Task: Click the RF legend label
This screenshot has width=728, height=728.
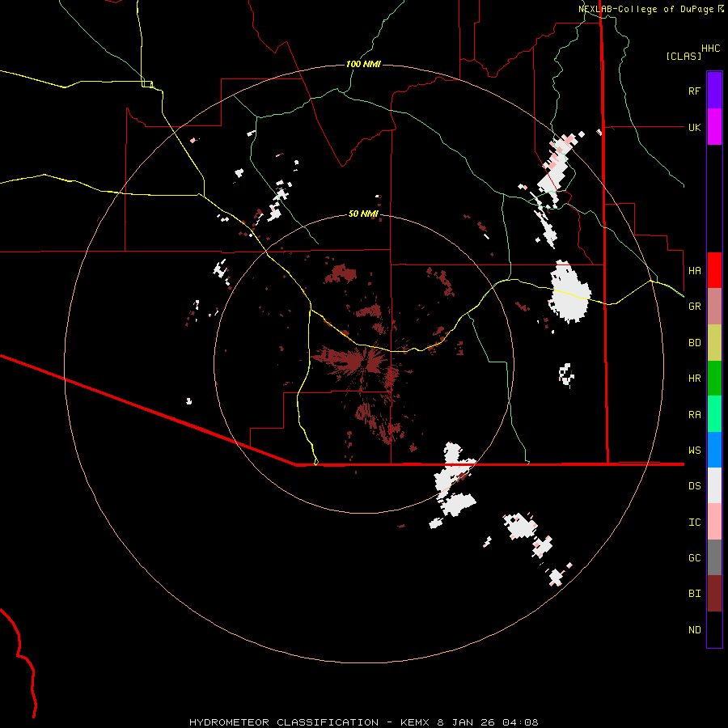Action: pyautogui.click(x=694, y=91)
